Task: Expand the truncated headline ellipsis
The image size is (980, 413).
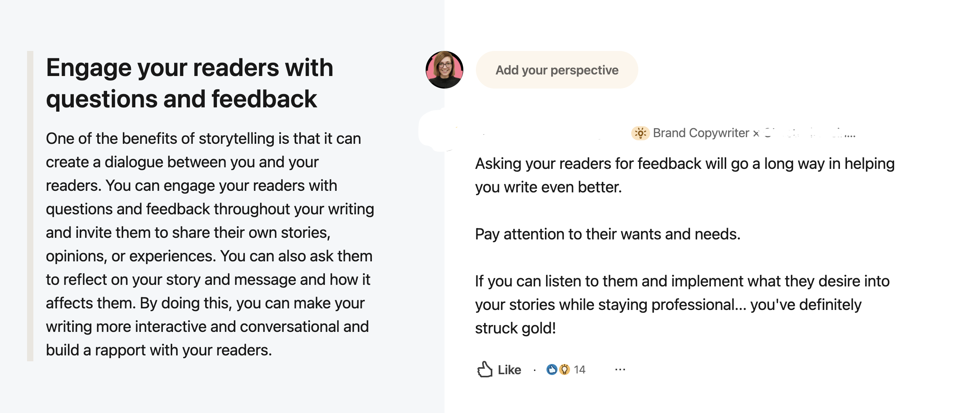Action: point(850,135)
